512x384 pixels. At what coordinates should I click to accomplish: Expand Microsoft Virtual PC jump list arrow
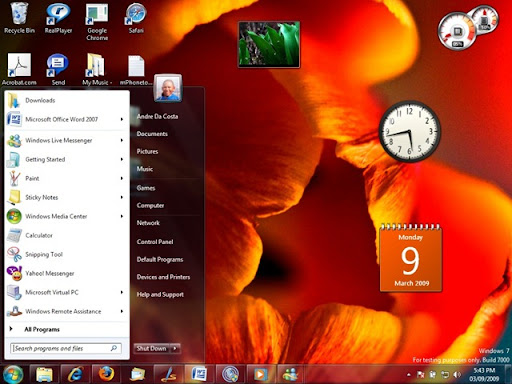pos(122,292)
